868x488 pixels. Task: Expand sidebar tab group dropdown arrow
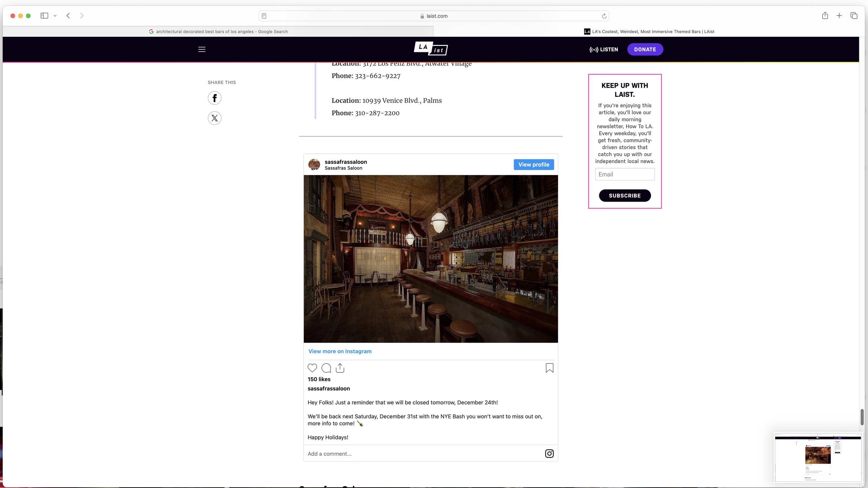[55, 16]
